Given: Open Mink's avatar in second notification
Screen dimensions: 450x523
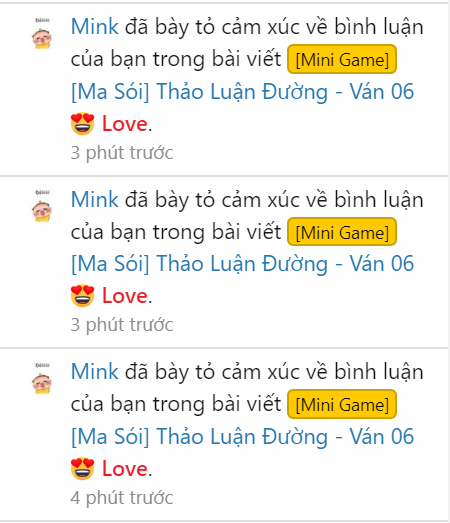Looking at the screenshot, I should (42, 207).
